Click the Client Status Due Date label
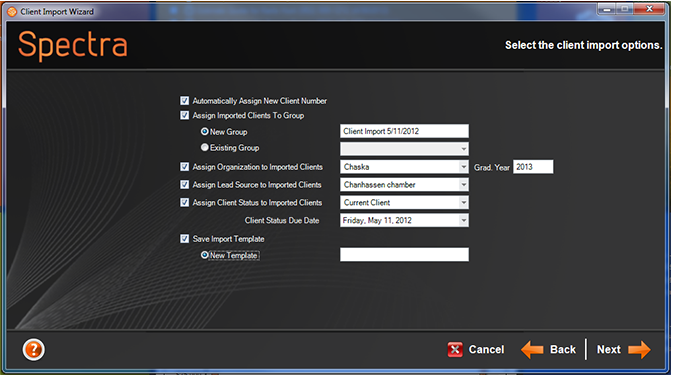The image size is (673, 376). coord(282,221)
